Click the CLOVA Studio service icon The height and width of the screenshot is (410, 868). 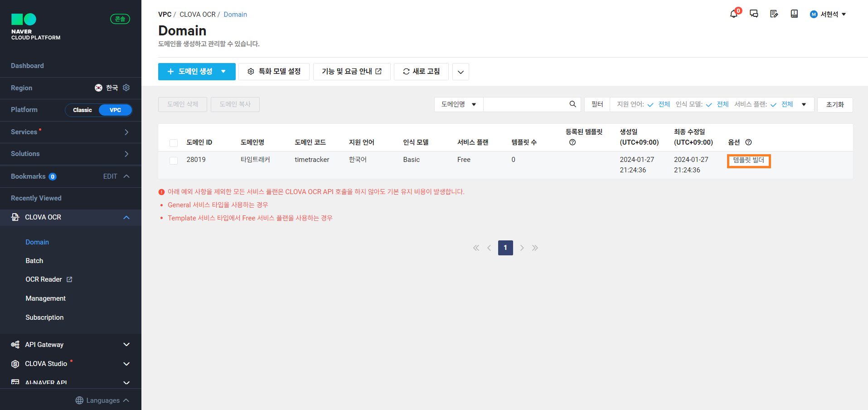coord(15,364)
